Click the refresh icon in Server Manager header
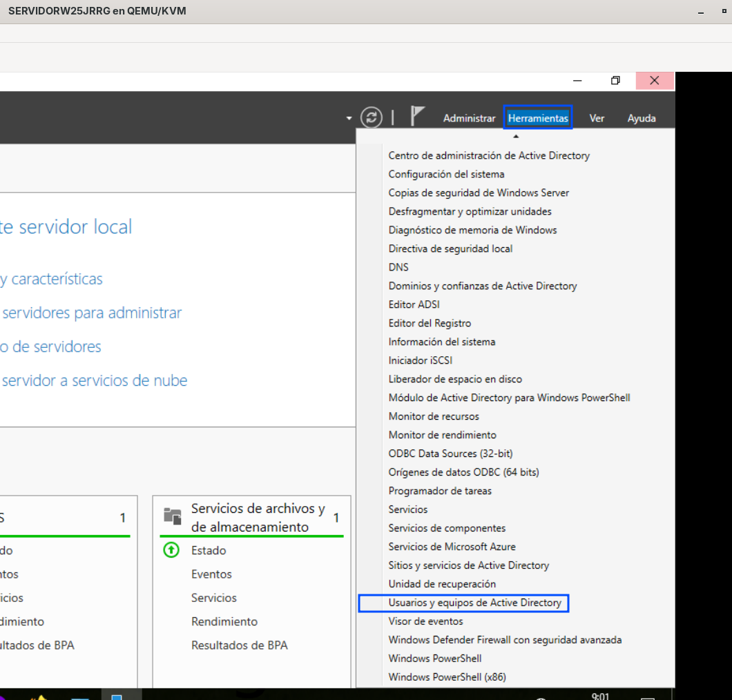732x700 pixels. 371,117
